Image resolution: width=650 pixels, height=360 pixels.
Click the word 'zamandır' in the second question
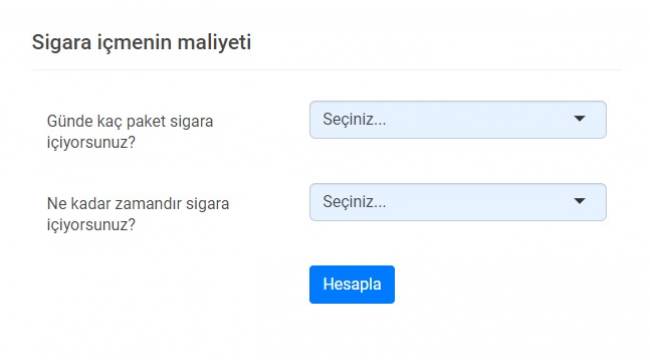point(148,204)
